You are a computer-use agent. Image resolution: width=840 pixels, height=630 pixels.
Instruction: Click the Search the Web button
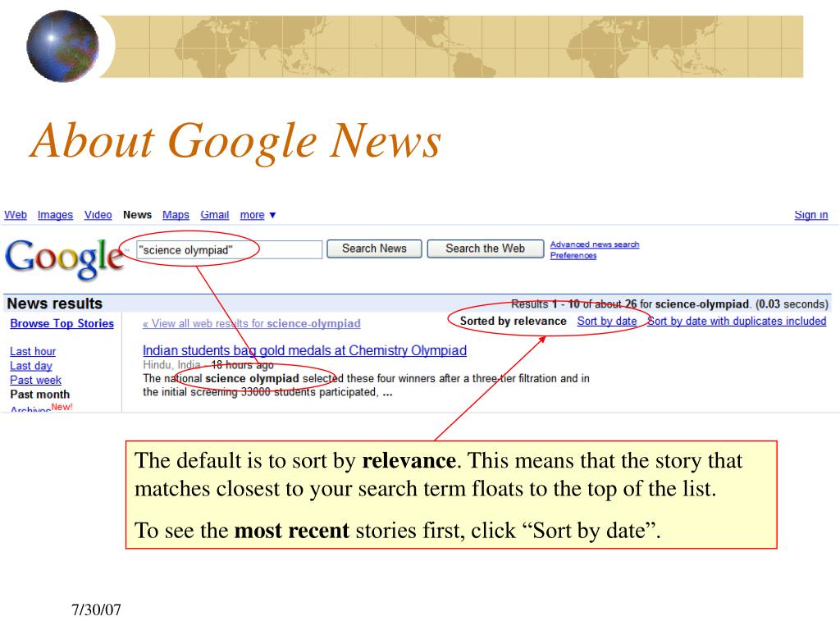click(486, 249)
